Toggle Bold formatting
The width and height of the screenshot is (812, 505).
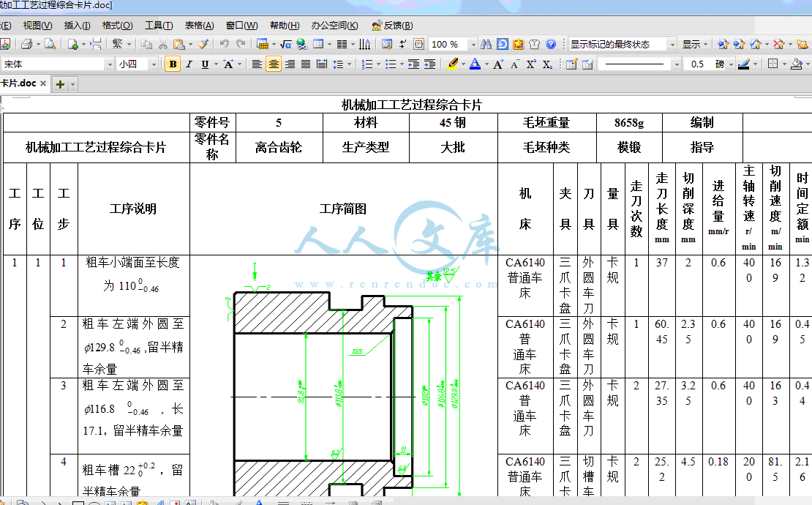tap(173, 64)
